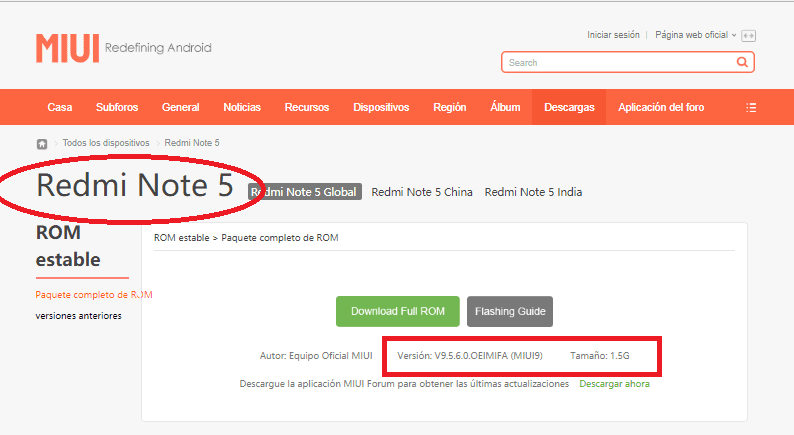Open Iniciar sesión link
Screen dimensions: 794x435
613,35
